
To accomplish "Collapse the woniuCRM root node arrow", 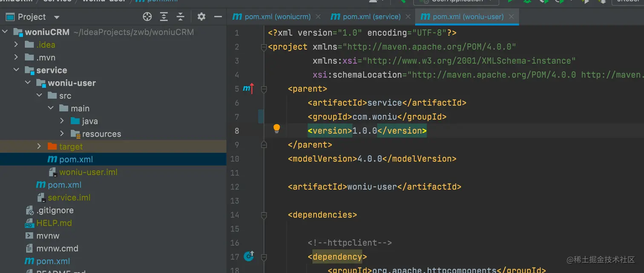I will [x=5, y=32].
